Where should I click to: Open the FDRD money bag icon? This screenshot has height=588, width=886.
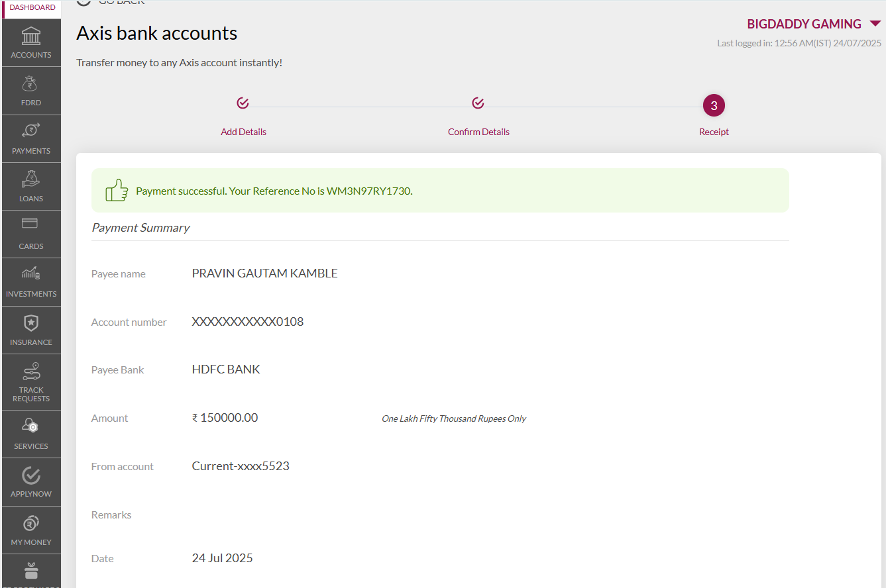coord(31,84)
